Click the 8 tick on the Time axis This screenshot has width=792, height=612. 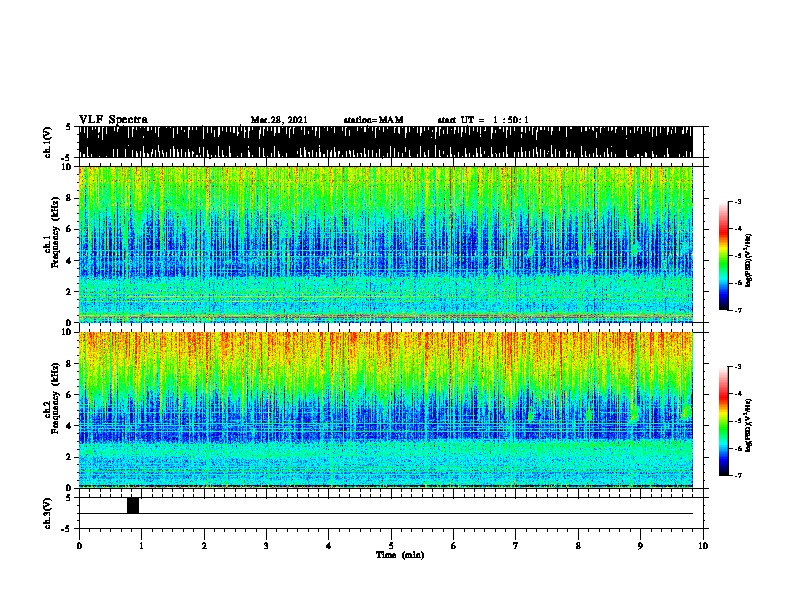(578, 546)
